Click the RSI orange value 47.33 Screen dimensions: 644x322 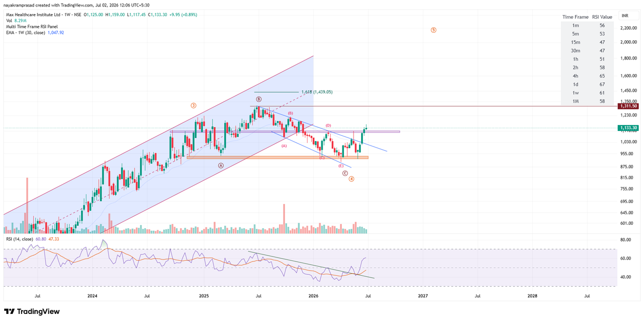tap(53, 239)
